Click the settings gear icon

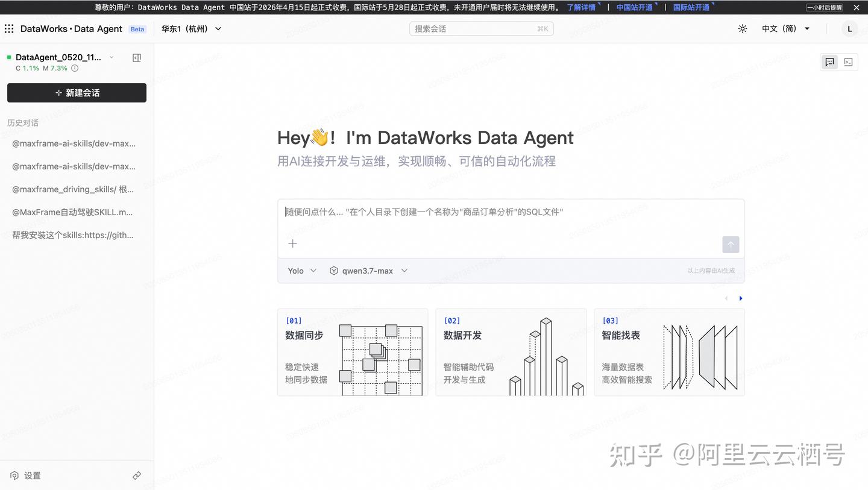tap(14, 476)
